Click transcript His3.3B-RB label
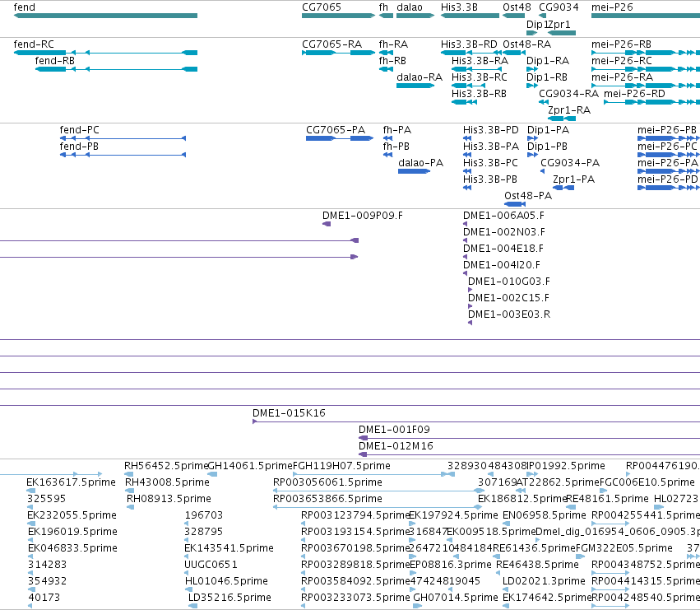Screen dimensions: 700x610 [479, 94]
